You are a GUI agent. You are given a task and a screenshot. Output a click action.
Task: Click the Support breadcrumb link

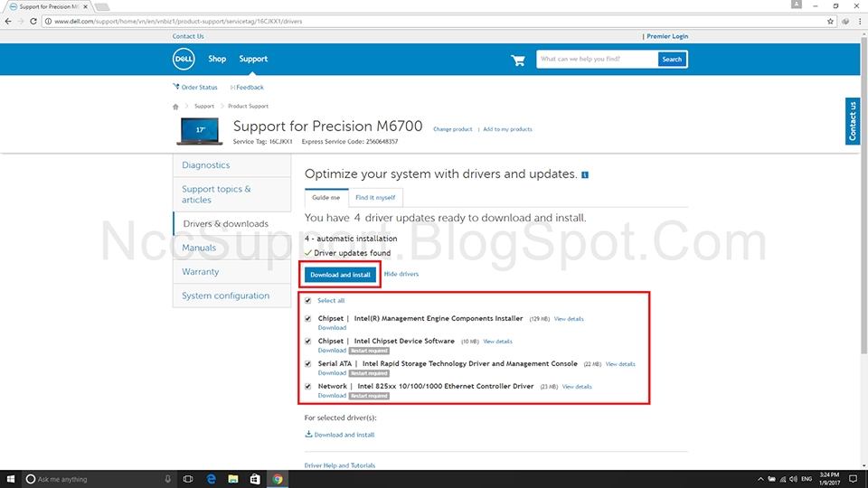pyautogui.click(x=203, y=107)
